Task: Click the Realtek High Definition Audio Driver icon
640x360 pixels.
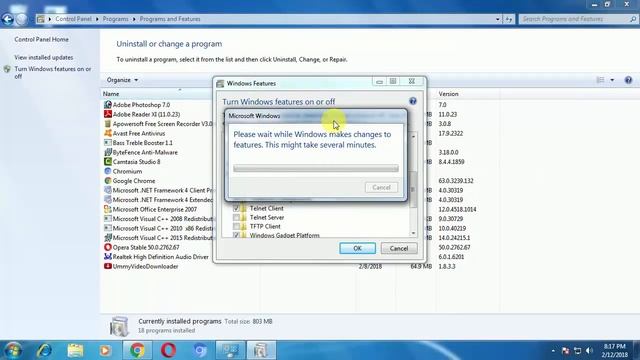Action: pos(108,257)
